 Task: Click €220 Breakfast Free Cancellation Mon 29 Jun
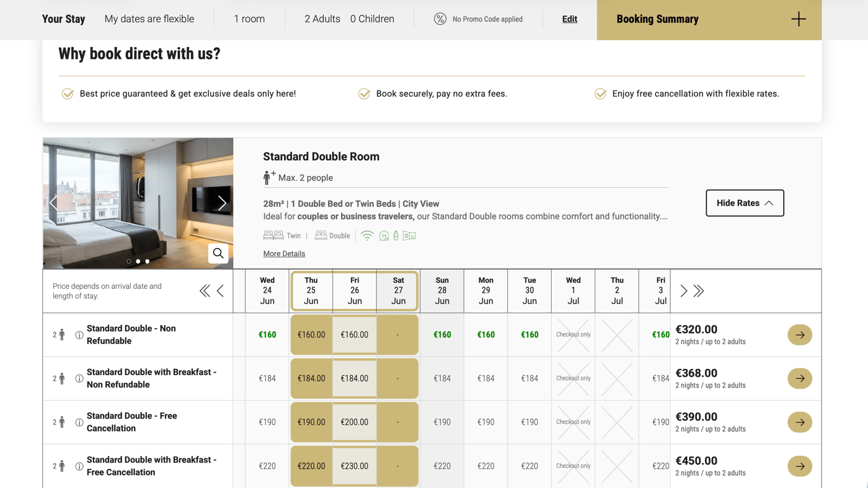point(486,466)
